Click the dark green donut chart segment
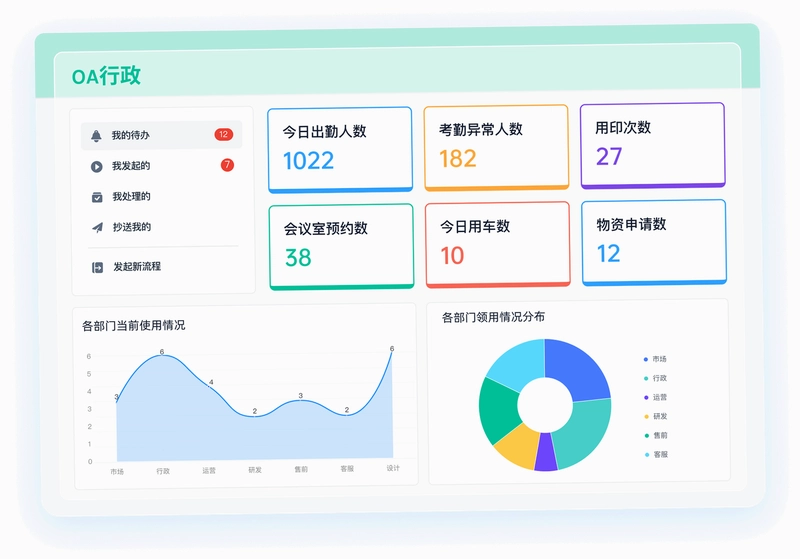800x559 pixels. tap(499, 410)
